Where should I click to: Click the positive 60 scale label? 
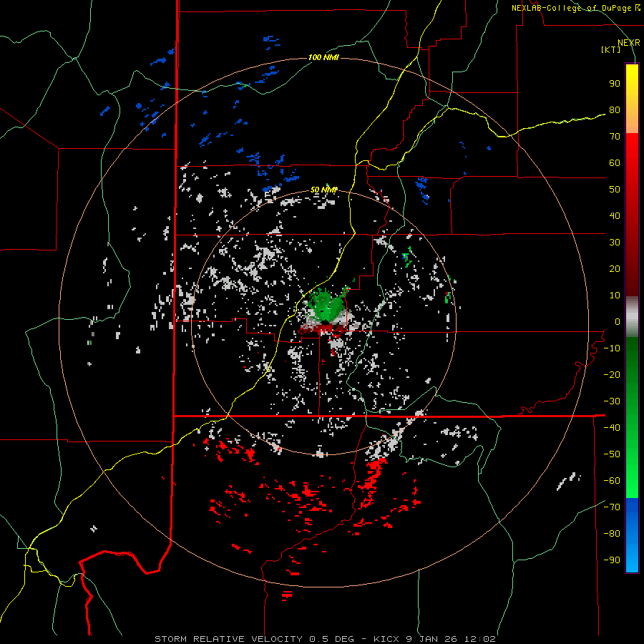tap(615, 163)
